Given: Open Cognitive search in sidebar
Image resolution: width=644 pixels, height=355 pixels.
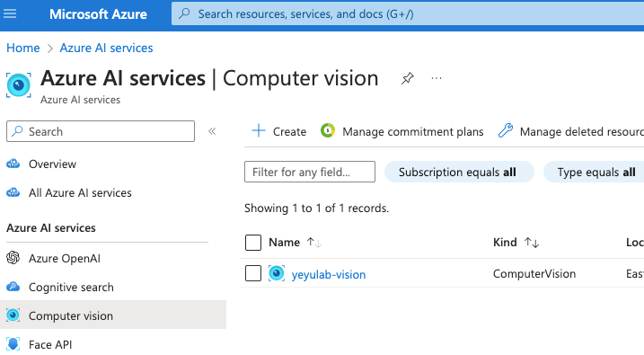Looking at the screenshot, I should (71, 288).
